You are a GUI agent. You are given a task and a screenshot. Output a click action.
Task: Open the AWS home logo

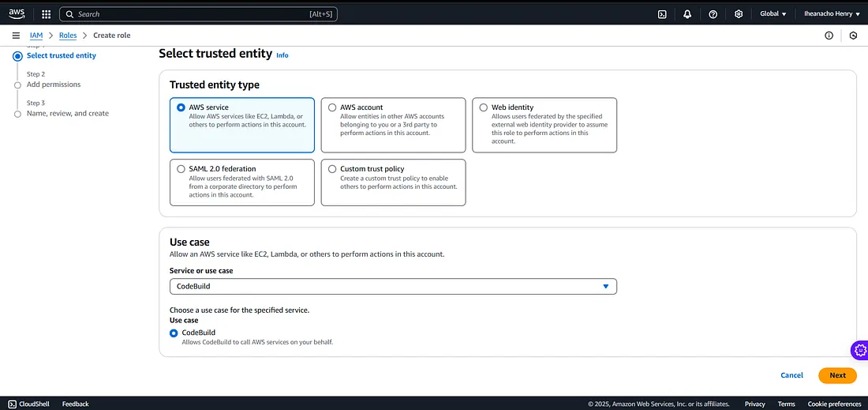(x=17, y=14)
